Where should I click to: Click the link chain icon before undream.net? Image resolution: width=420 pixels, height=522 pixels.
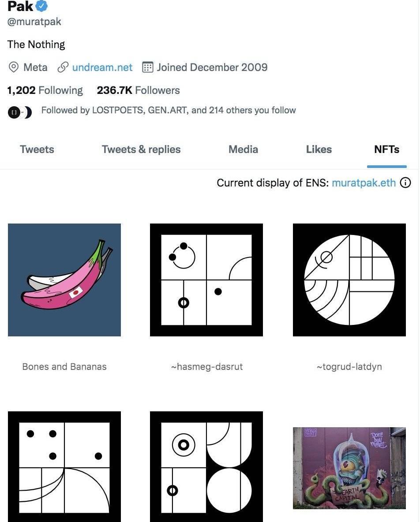coord(63,67)
